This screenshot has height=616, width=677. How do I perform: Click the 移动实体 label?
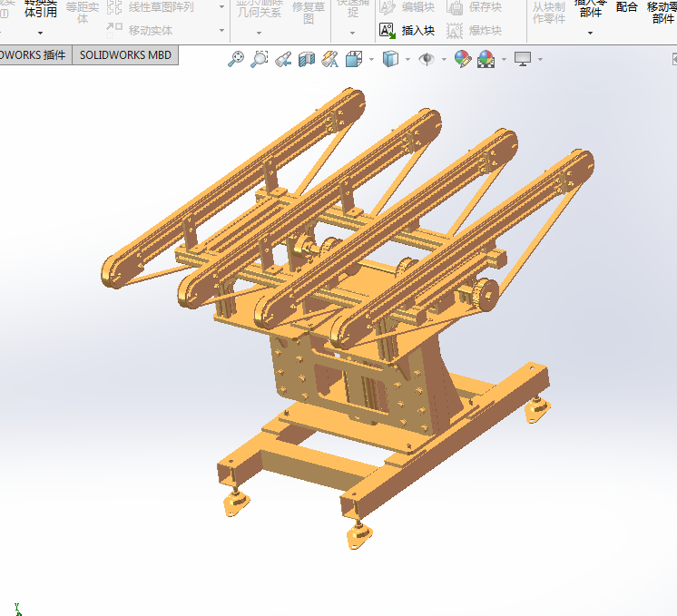click(151, 31)
